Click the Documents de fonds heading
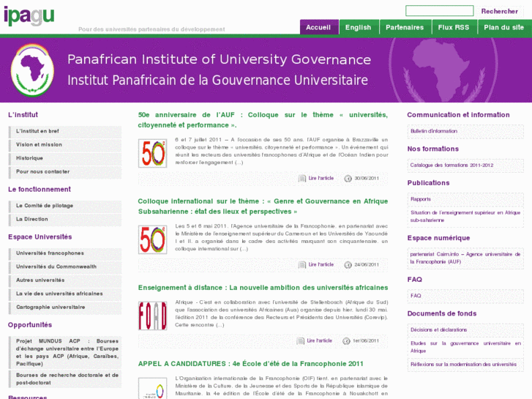Screen dimensions: 532x399 442,314
